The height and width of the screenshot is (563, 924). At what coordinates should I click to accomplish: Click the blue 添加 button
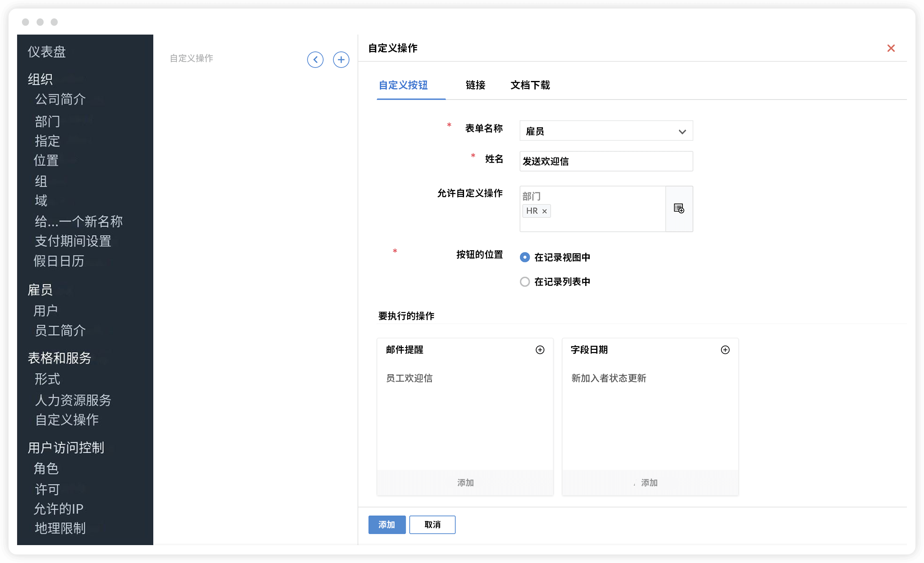[387, 525]
